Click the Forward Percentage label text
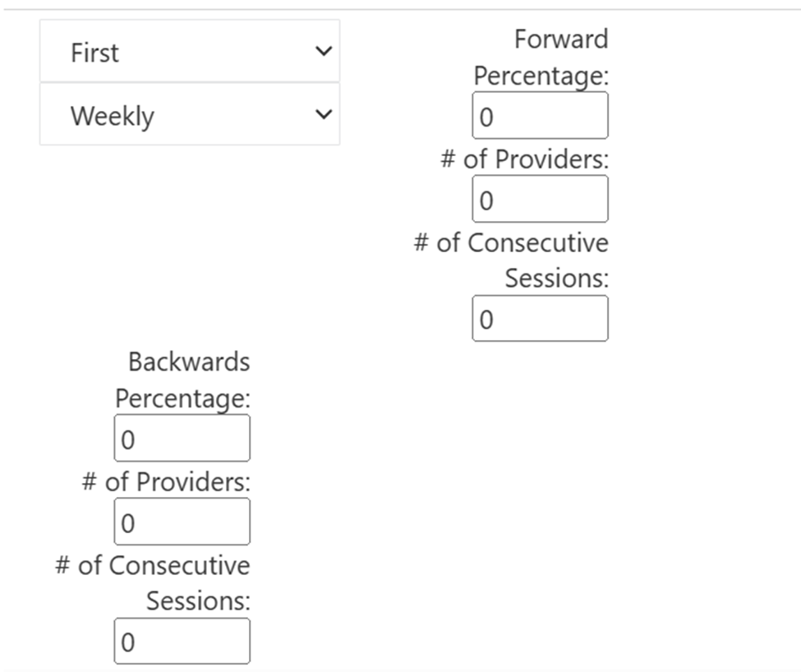 [x=541, y=58]
